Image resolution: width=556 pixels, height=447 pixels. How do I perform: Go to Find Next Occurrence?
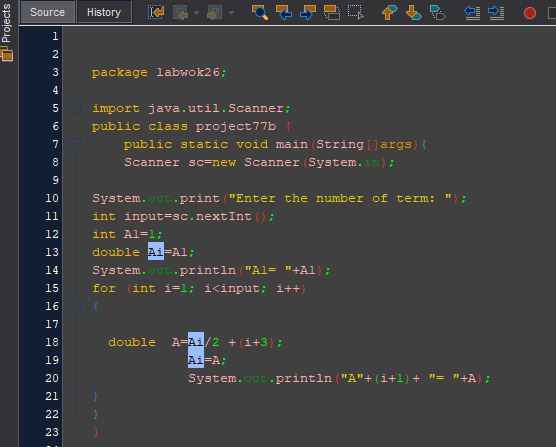pyautogui.click(x=308, y=12)
